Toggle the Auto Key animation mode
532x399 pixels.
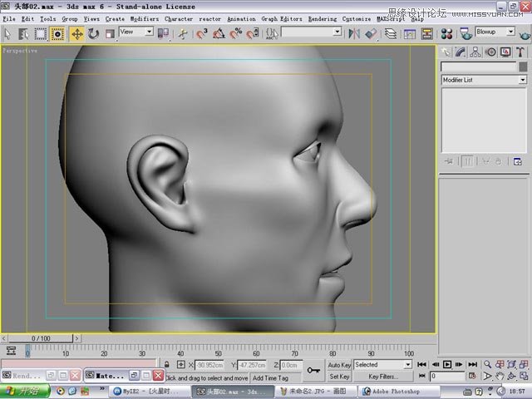(x=339, y=365)
